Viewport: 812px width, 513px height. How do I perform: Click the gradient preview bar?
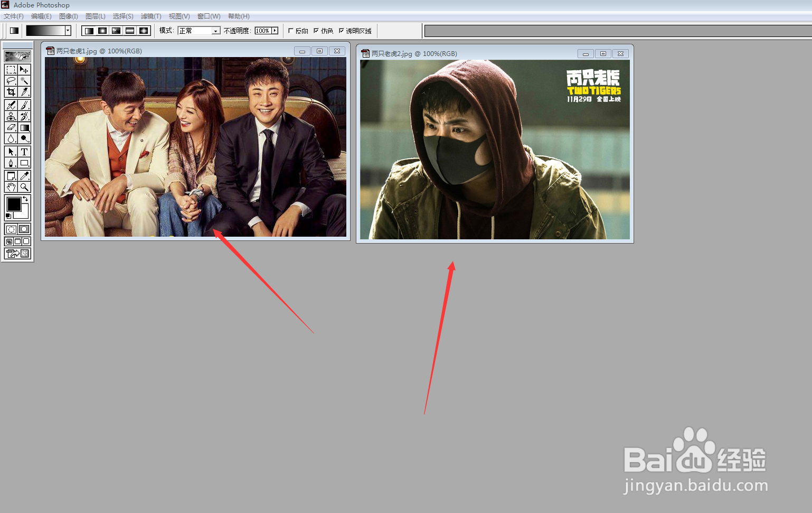[x=45, y=31]
